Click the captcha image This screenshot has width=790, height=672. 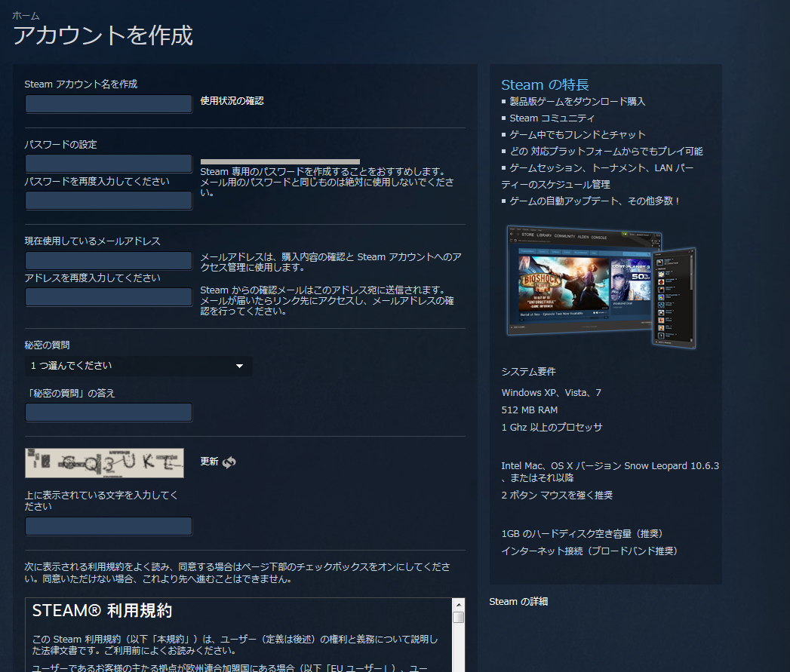pyautogui.click(x=104, y=463)
